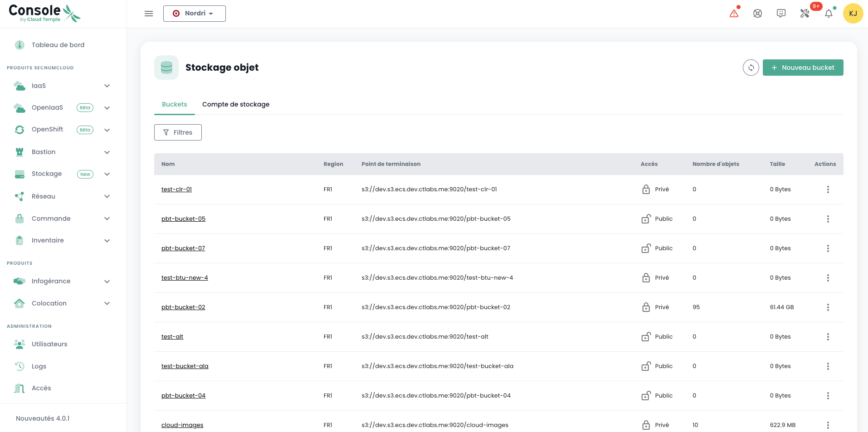Viewport: 868px width, 432px height.
Task: Open the Filtres filter button
Action: point(178,132)
